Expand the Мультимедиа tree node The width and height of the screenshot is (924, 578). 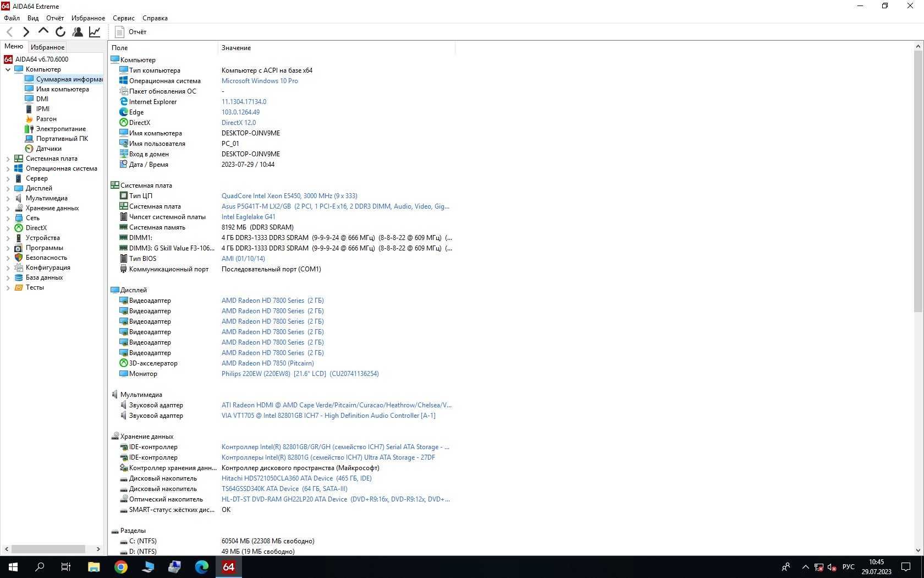coord(8,198)
